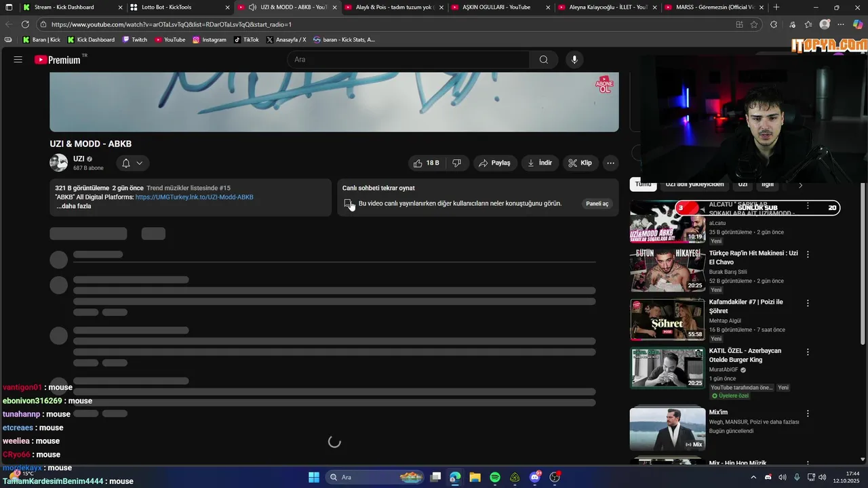Open notification bell dropdown for UZI channel
This screenshot has width=868, height=488.
pyautogui.click(x=132, y=163)
